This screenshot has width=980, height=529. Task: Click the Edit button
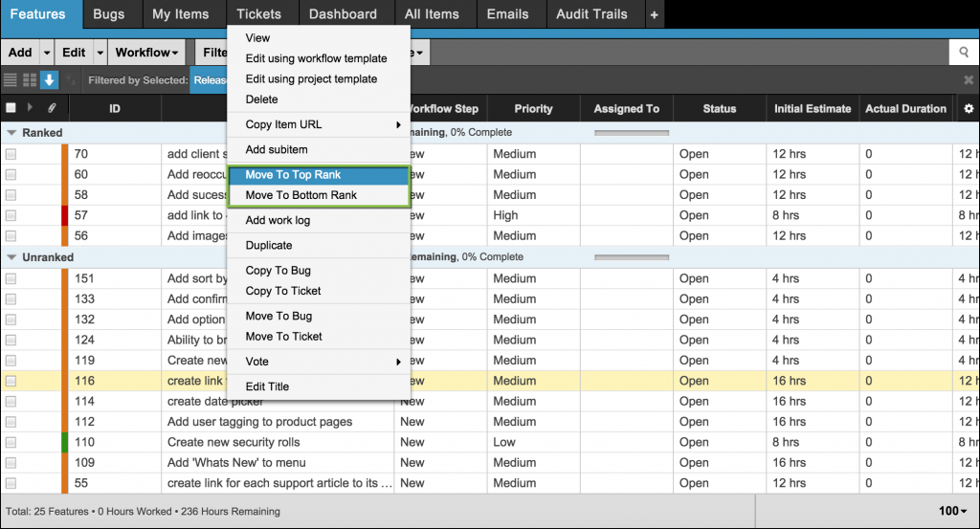tap(74, 53)
